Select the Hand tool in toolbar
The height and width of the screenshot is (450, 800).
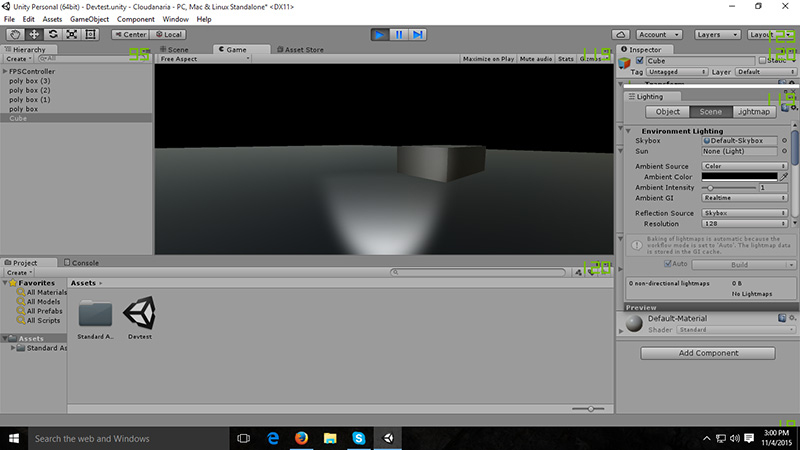15,34
